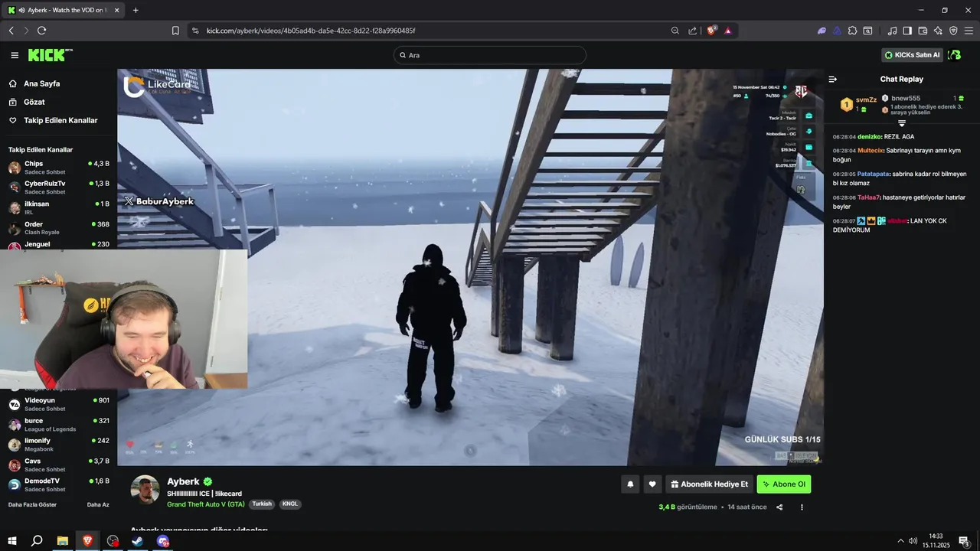Toggle the browser sidebar panel

pos(907,31)
